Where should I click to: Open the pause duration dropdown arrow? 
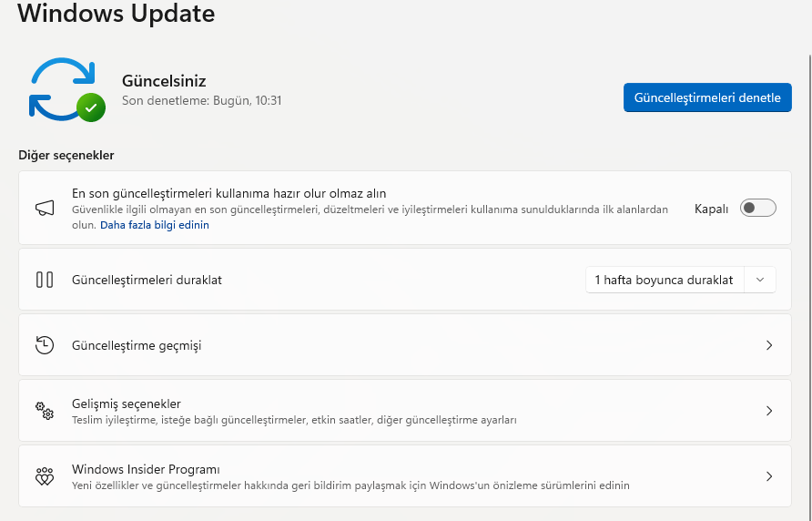[760, 280]
